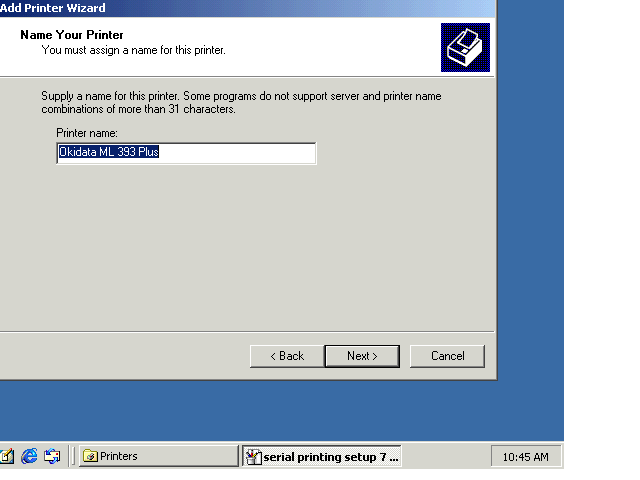Click the "You must assign a name" subtitle
Screen dimensions: 640x480
coord(133,49)
